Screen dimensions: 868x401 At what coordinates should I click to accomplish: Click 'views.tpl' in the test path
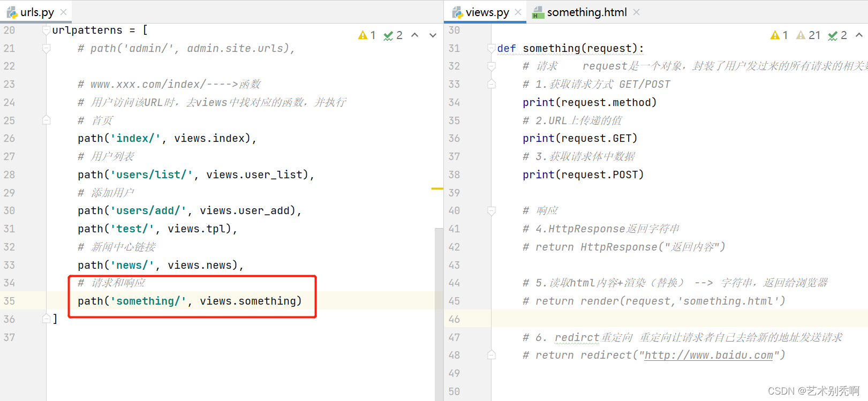(197, 229)
